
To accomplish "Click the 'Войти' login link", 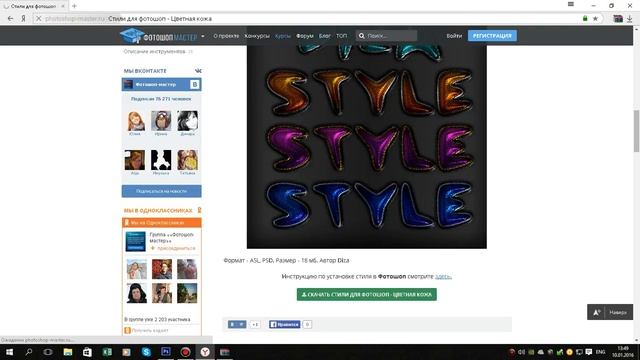I will coord(454,36).
